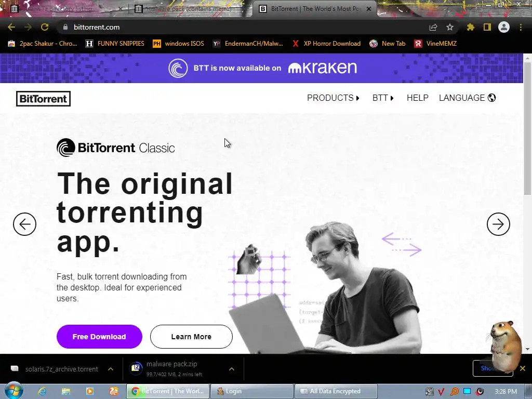Close the BitTorrent browser tab

(369, 9)
